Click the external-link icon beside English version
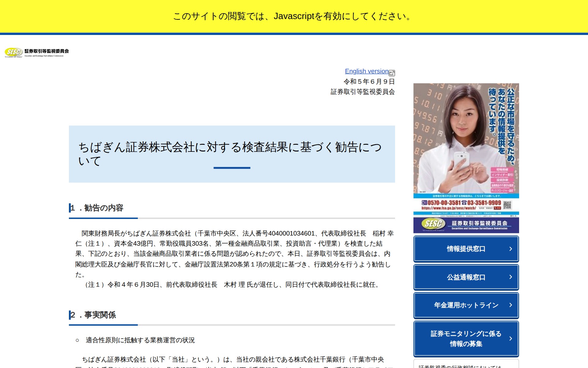 pos(392,73)
